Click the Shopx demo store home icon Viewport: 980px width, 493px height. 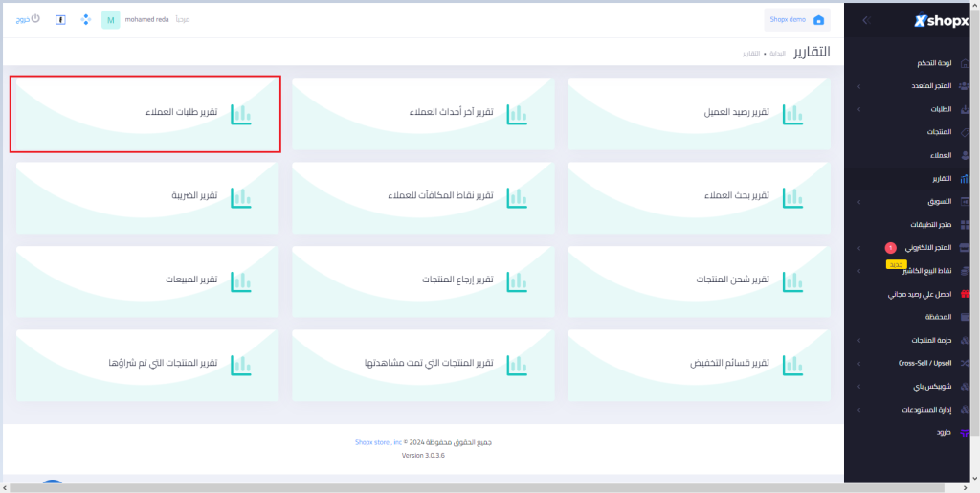pos(818,20)
